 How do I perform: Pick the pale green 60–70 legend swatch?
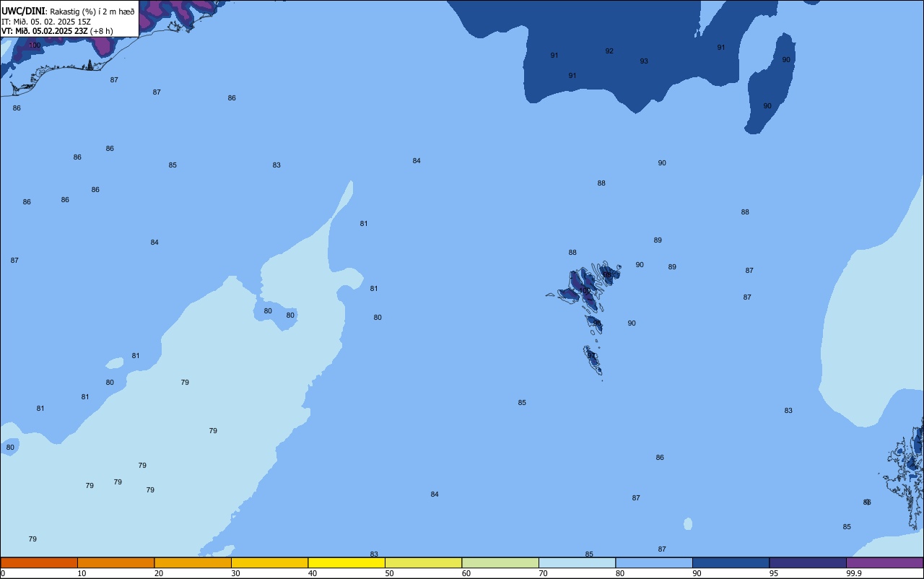[500, 562]
